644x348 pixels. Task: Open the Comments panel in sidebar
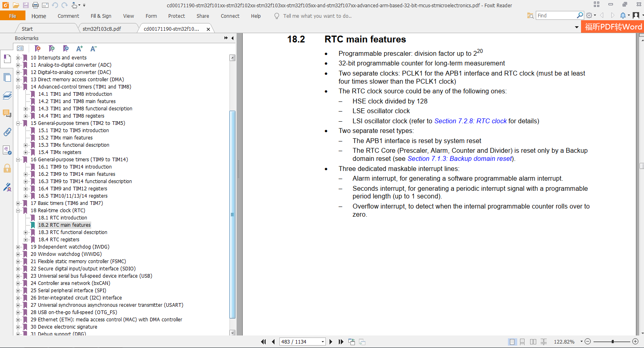click(x=7, y=114)
